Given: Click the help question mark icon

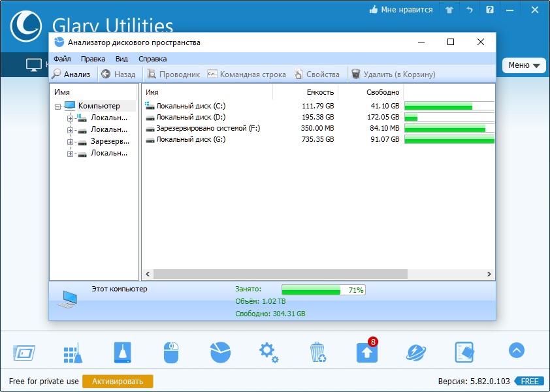Looking at the screenshot, I should coord(489,10).
